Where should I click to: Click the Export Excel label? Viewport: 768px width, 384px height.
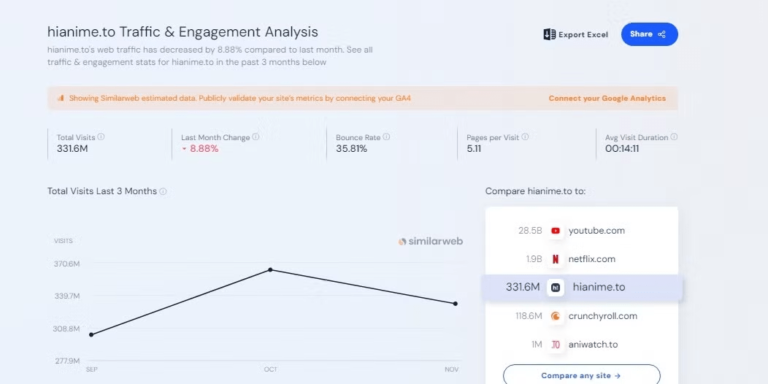(583, 35)
